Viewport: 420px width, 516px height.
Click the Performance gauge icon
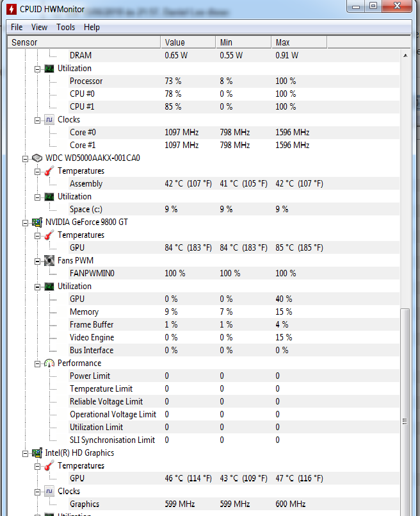(49, 363)
